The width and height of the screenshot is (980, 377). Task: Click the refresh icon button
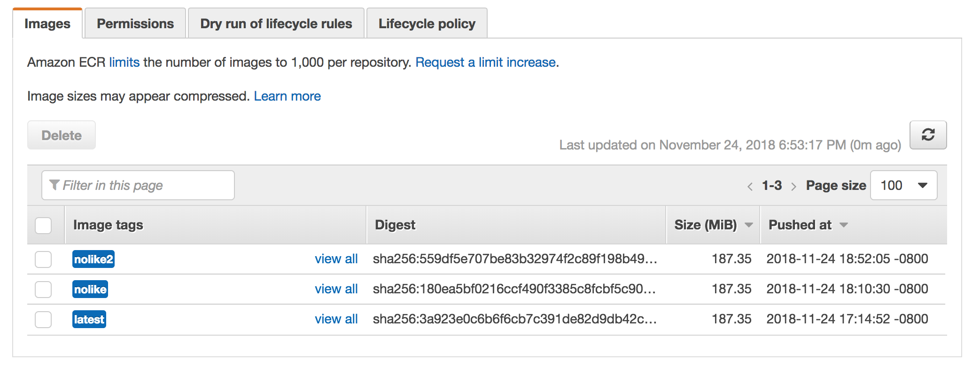[928, 135]
